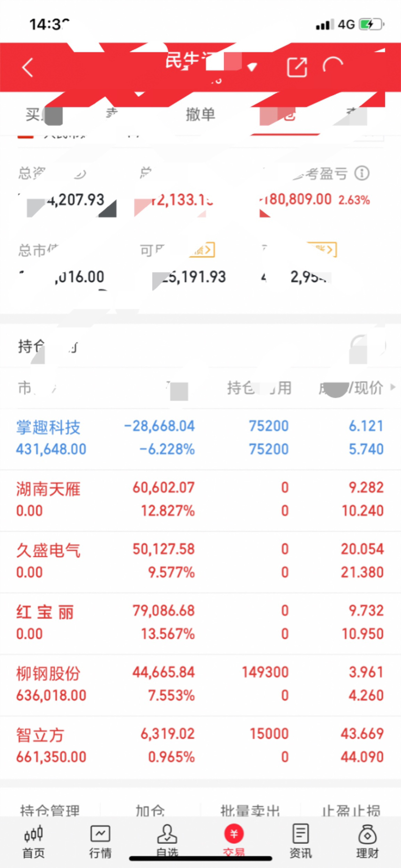The width and height of the screenshot is (401, 868).
Task: Tap the 加仓 button
Action: (x=150, y=810)
